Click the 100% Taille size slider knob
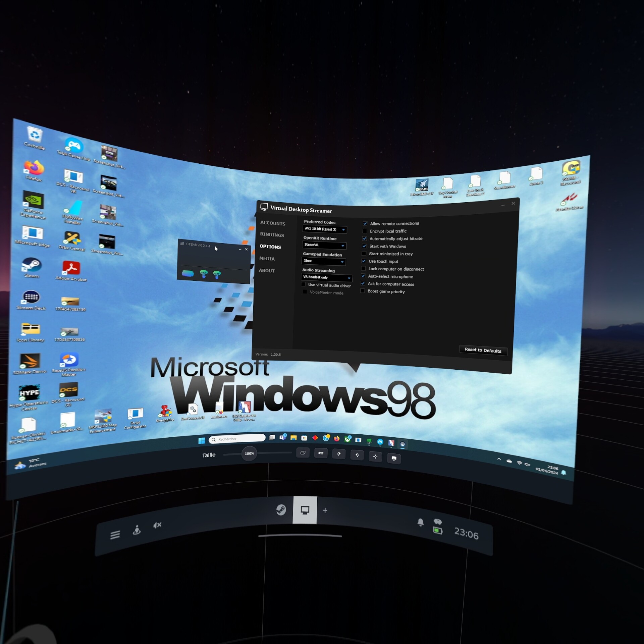644x644 pixels. point(249,453)
